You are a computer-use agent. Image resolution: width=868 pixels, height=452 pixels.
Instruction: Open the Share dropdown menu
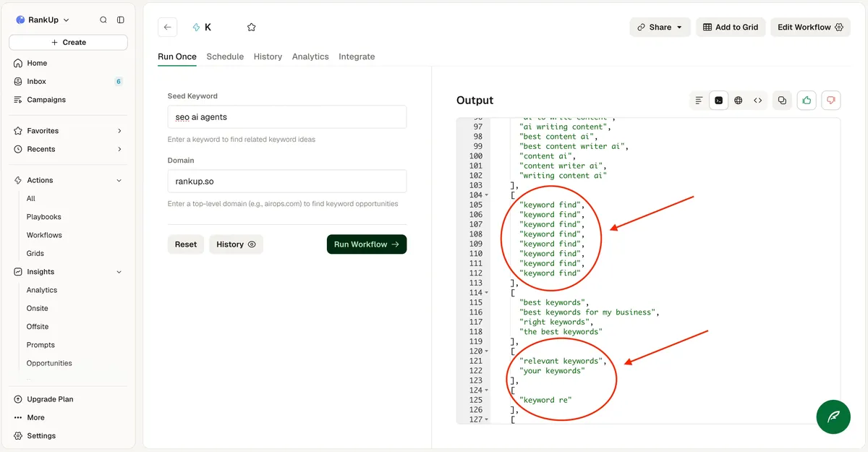[660, 27]
